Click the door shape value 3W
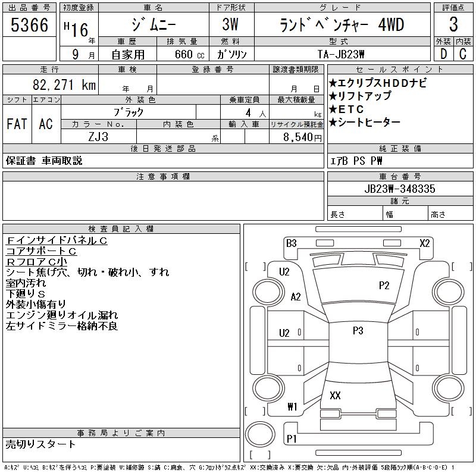 230,24
